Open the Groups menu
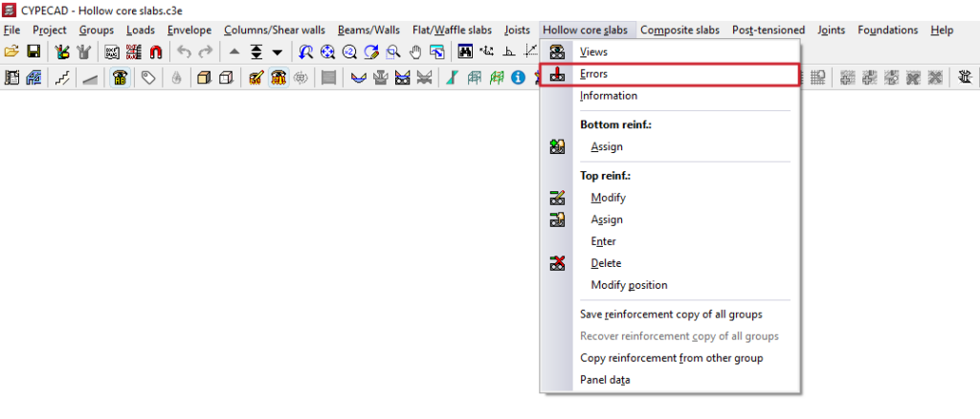 coord(97,30)
